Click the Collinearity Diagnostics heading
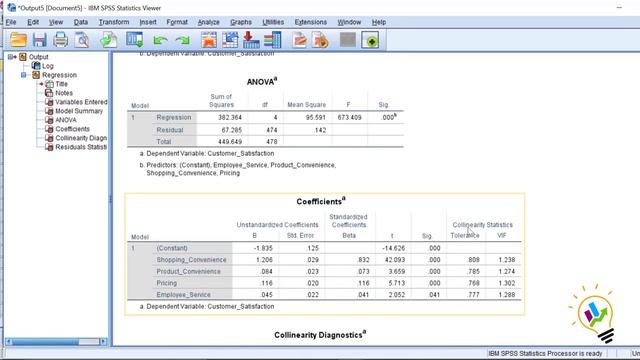Viewport: 640px width, 360px height. click(320, 335)
